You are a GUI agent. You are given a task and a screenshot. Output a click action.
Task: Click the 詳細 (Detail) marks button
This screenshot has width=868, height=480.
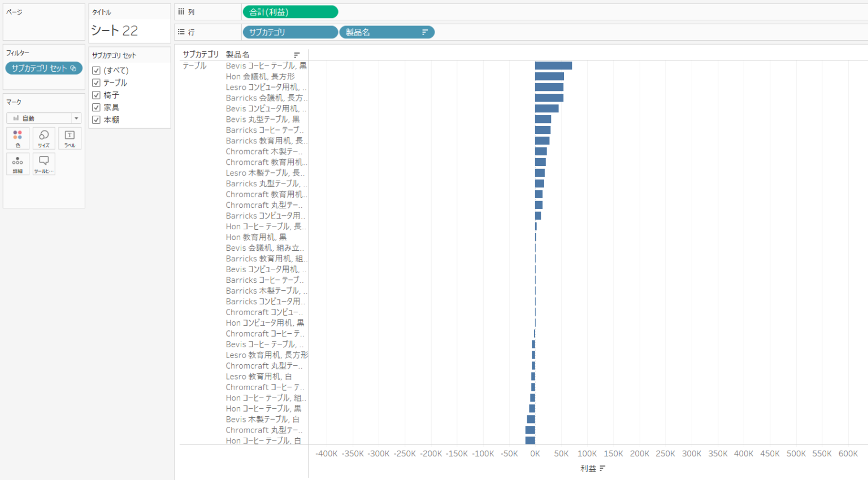click(18, 164)
